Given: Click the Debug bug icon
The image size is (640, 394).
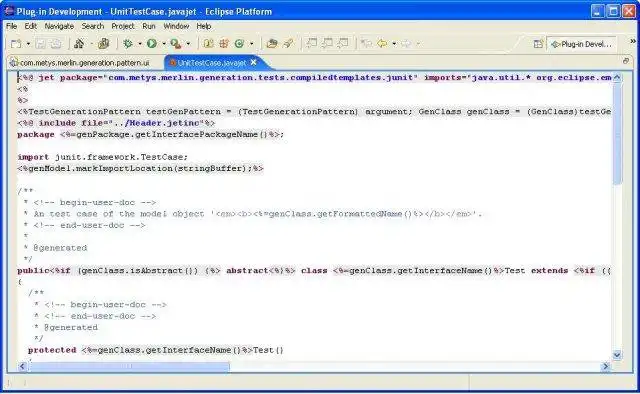Looking at the screenshot, I should (128, 44).
